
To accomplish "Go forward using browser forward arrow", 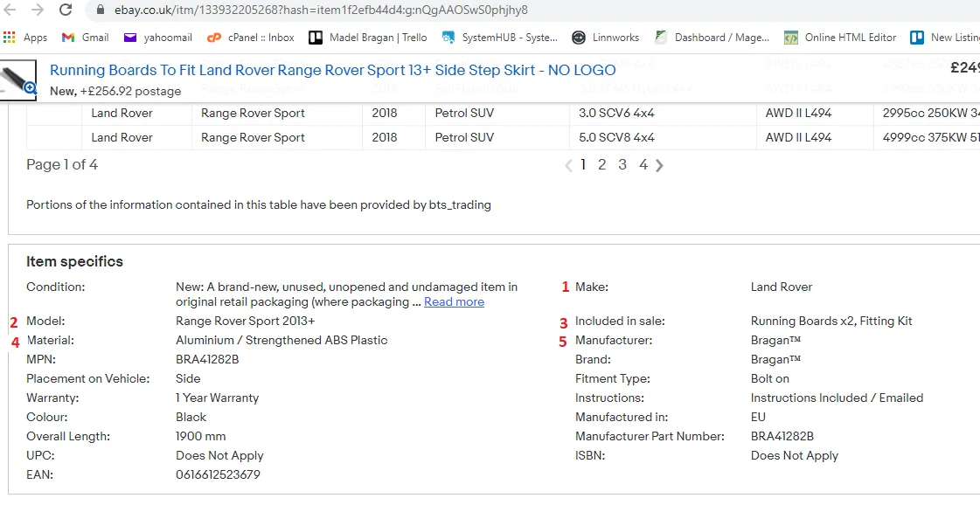I will click(x=38, y=10).
